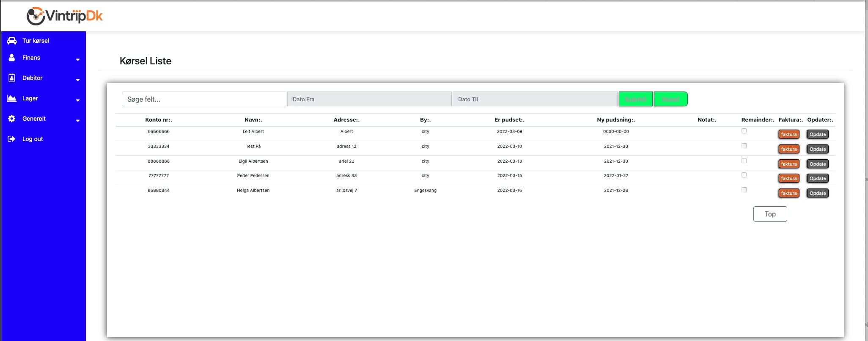Expand the Finans menu arrow
Viewport: 868px width, 341px height.
pos(78,60)
